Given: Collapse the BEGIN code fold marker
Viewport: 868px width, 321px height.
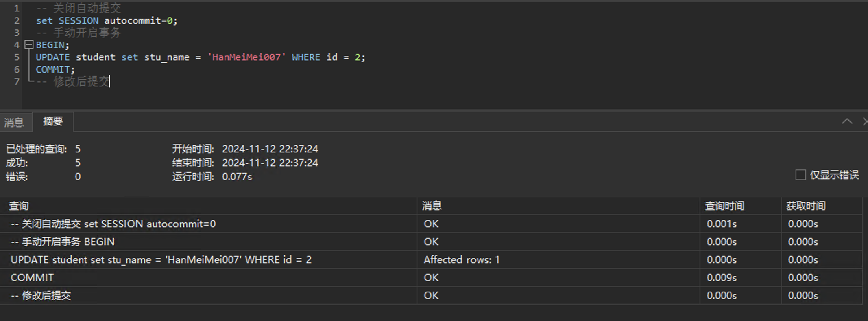Looking at the screenshot, I should [29, 45].
